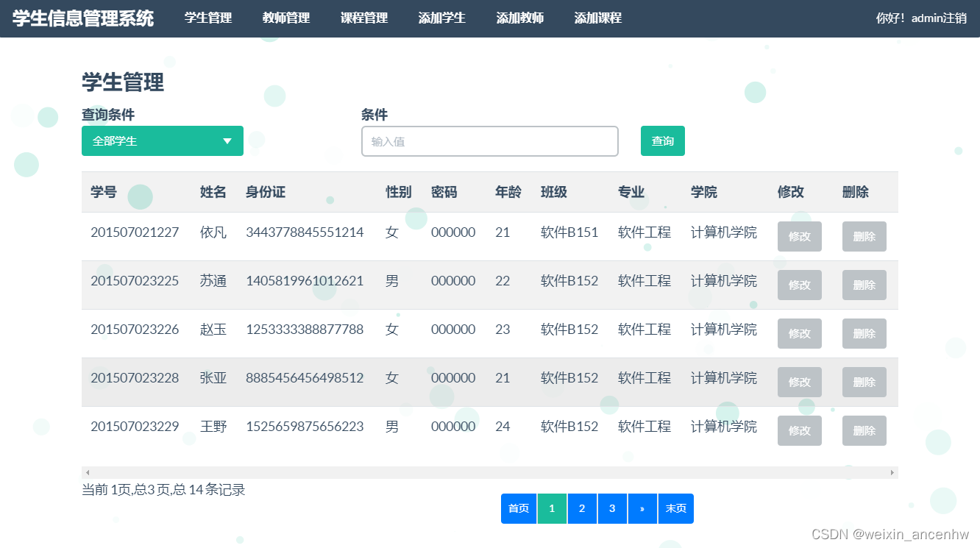The image size is (980, 548).
Task: Go to page 3 in pagination
Action: click(x=612, y=509)
